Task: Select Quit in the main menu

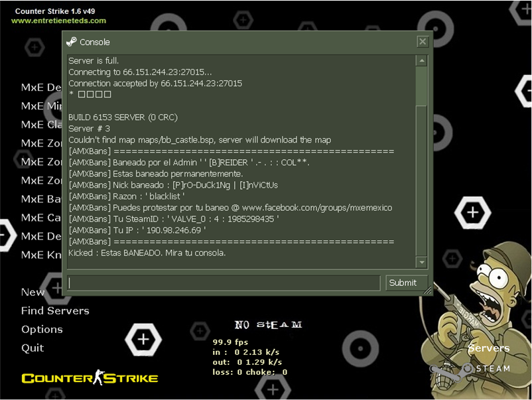Action: [x=33, y=348]
